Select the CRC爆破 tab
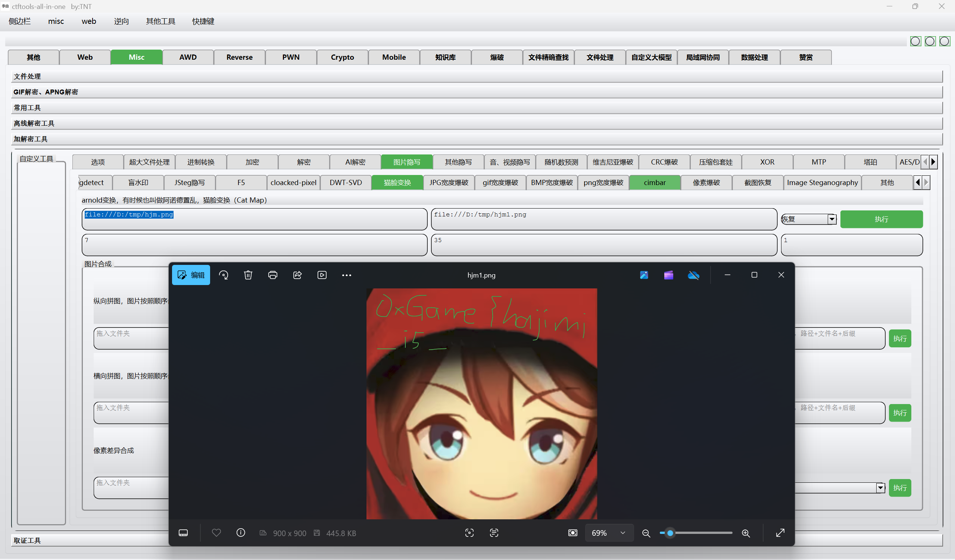Viewport: 955px width, 560px height. pos(664,162)
